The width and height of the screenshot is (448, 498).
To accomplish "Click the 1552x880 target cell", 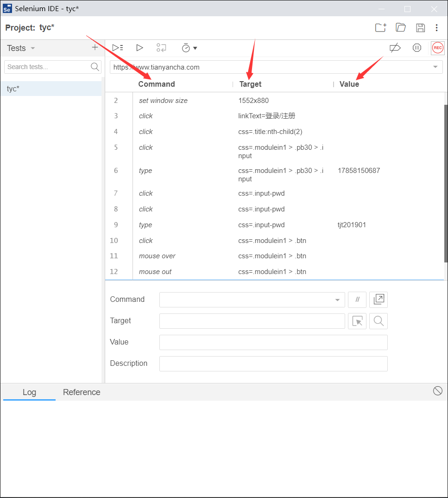I will point(253,101).
